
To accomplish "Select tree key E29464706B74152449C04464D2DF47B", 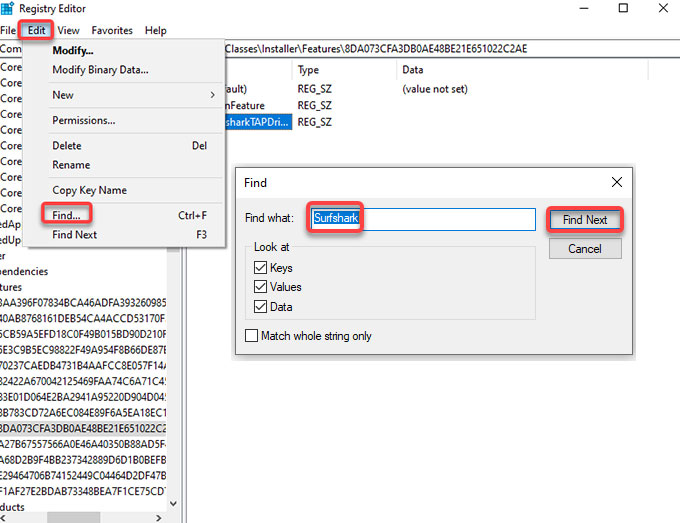I will tap(83, 476).
